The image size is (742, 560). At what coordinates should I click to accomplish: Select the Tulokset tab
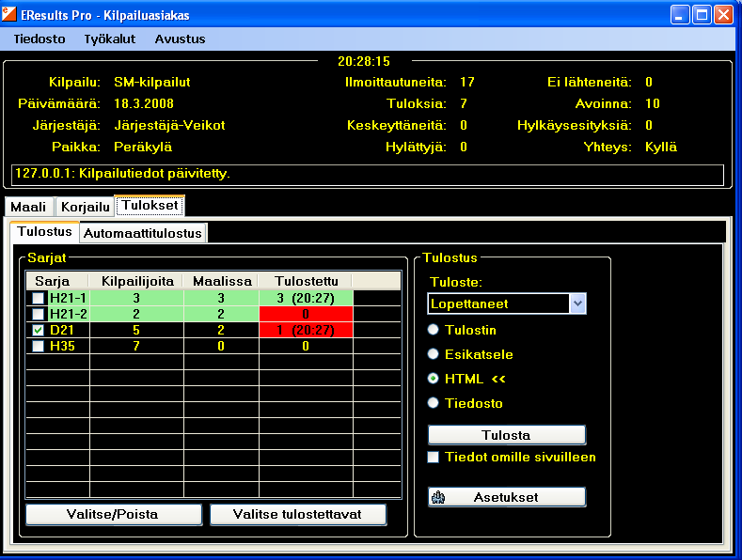tap(150, 205)
